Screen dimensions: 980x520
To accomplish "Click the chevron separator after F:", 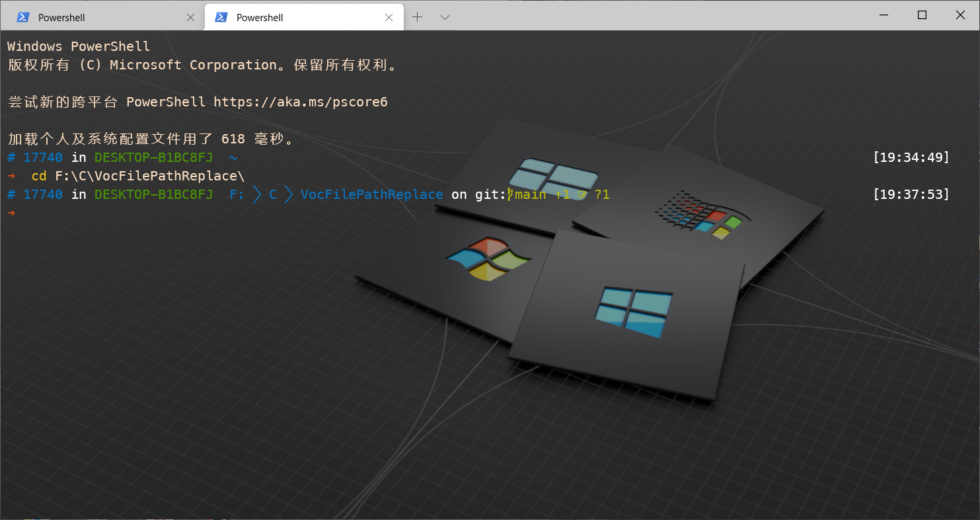I will click(256, 194).
